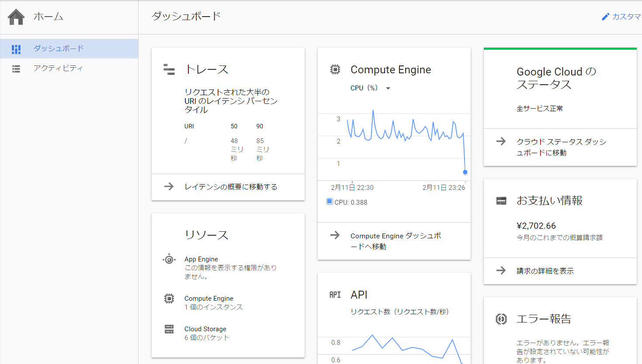Click the 全サービス正常 status text
Viewport: 642px width, 364px height.
(540, 108)
